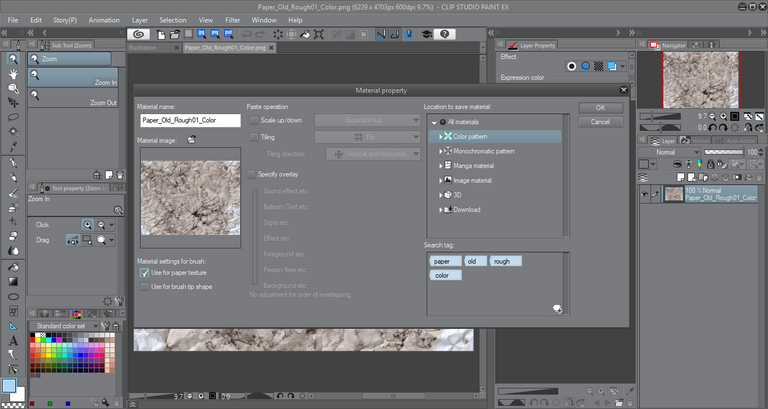Adjust the layer opacity slider

coord(723,152)
